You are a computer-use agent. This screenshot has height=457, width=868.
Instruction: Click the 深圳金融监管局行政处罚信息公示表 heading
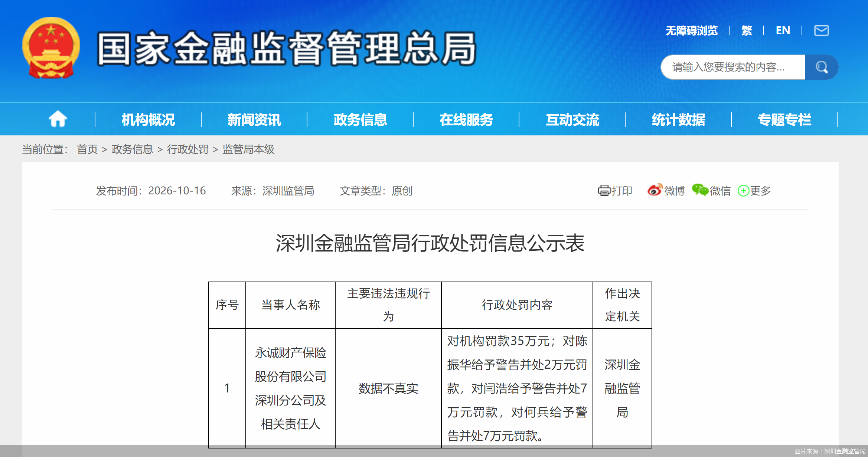pyautogui.click(x=430, y=243)
